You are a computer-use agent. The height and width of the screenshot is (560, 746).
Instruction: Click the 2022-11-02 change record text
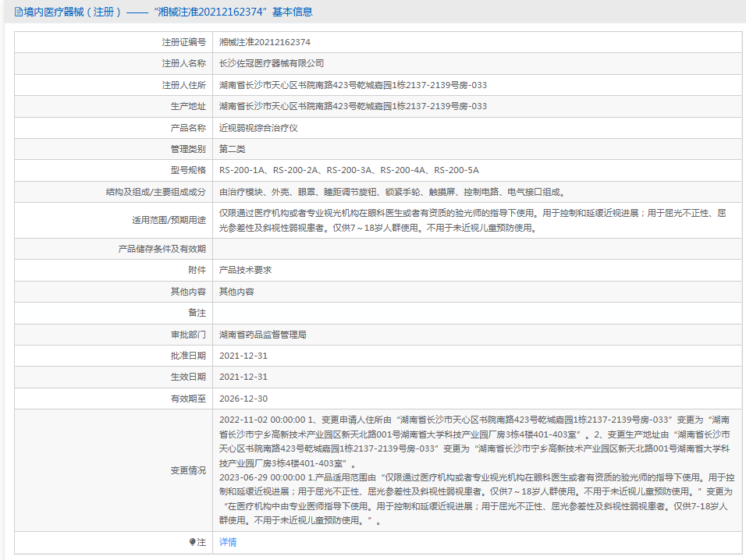coord(474,441)
